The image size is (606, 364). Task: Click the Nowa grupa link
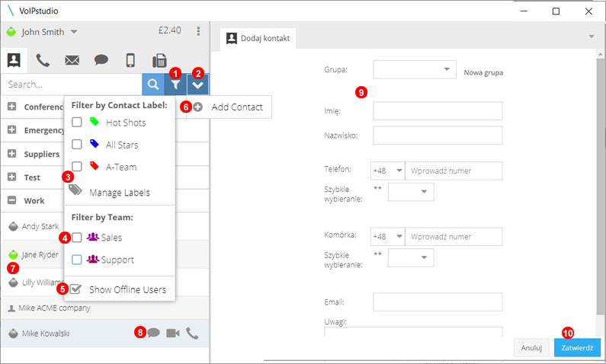click(483, 72)
